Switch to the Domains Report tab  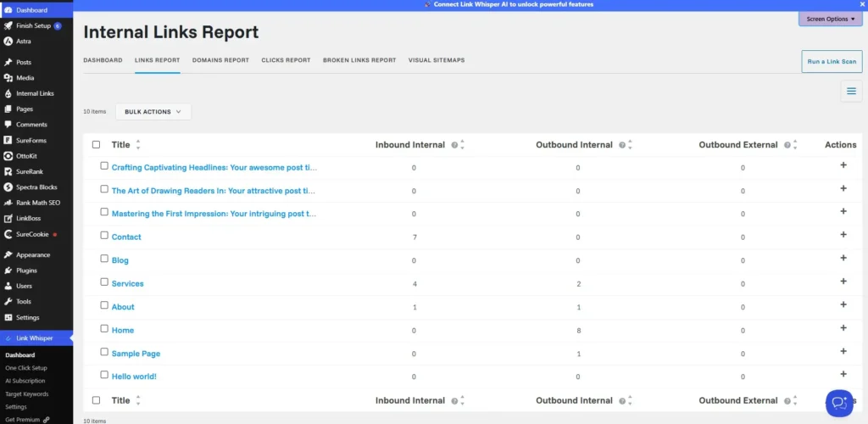(221, 59)
